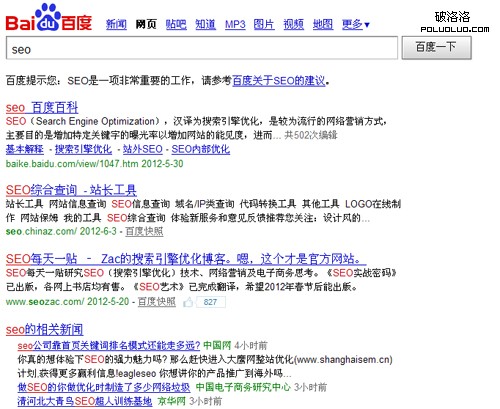
Task: Open news link 做SEO的你做优化时制造了多少网络垃圾
Action: tap(104, 387)
